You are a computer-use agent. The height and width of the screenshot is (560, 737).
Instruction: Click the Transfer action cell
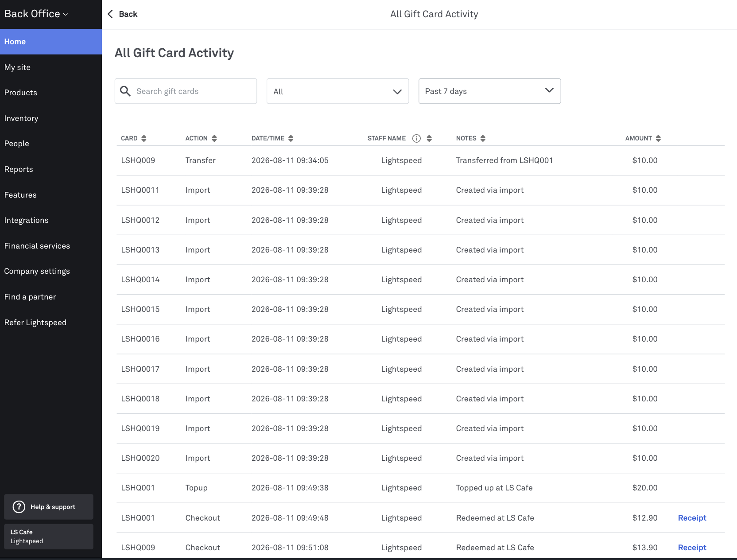click(200, 160)
